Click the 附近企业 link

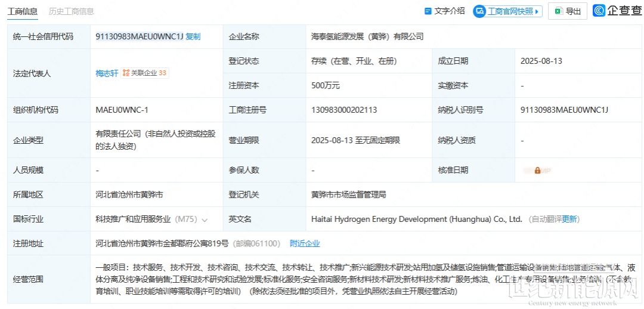tap(305, 243)
